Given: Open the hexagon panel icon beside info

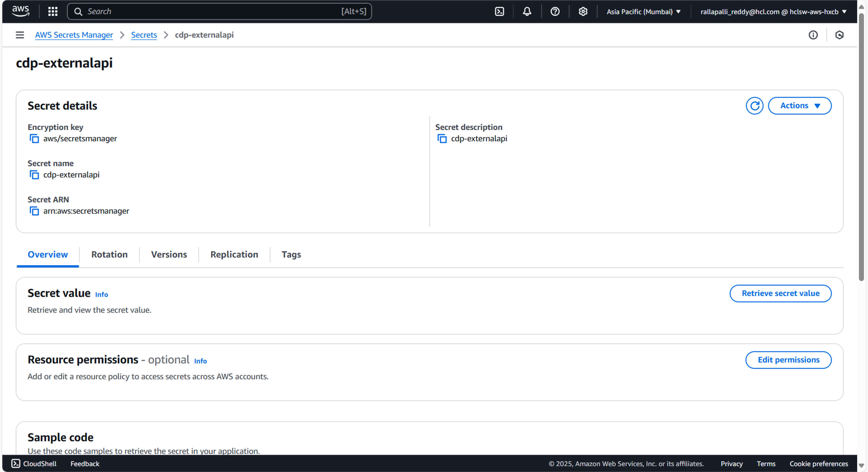Looking at the screenshot, I should click(x=839, y=35).
